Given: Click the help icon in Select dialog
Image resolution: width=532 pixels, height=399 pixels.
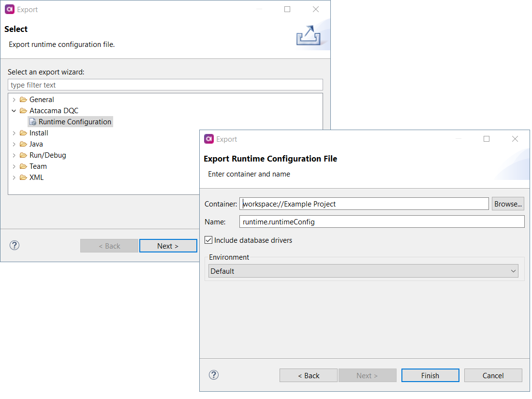Looking at the screenshot, I should [15, 245].
